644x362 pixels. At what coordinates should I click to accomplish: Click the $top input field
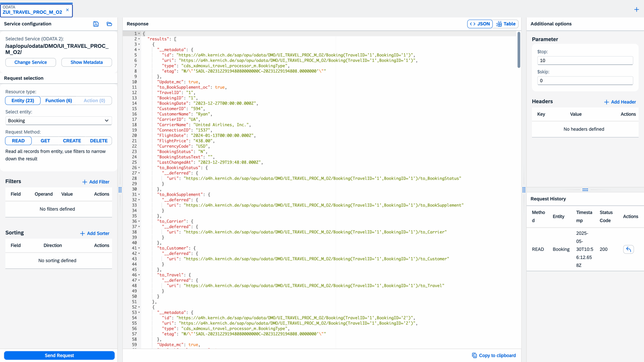[x=585, y=61]
